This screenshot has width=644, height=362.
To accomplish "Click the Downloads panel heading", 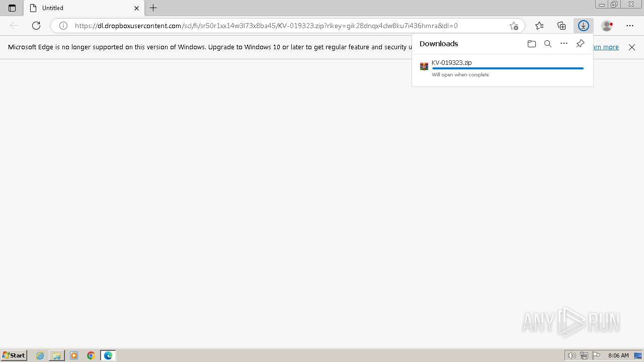I will 439,44.
